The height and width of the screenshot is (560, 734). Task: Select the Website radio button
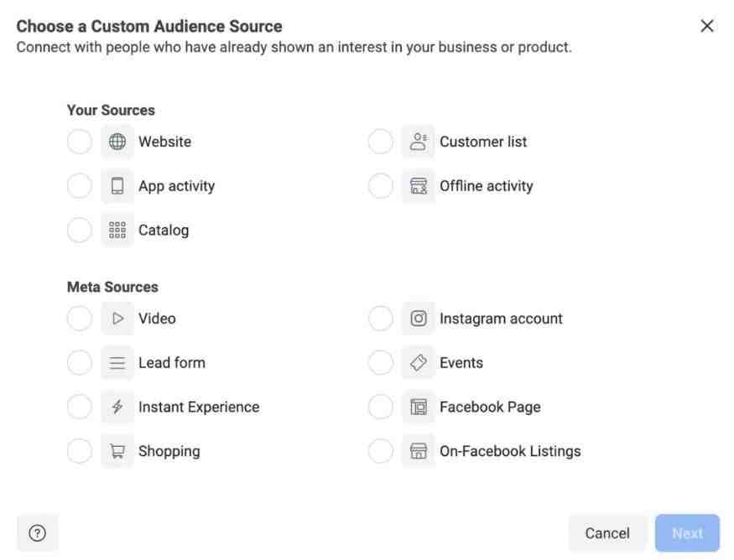[x=80, y=142]
